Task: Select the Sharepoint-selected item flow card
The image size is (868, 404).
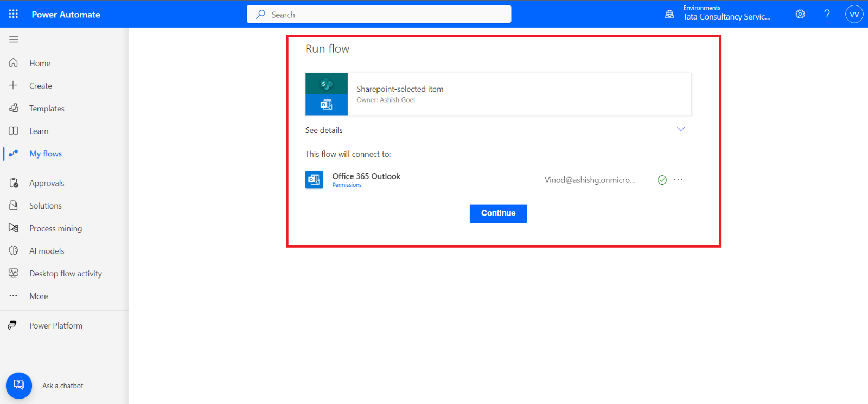Action: 498,94
